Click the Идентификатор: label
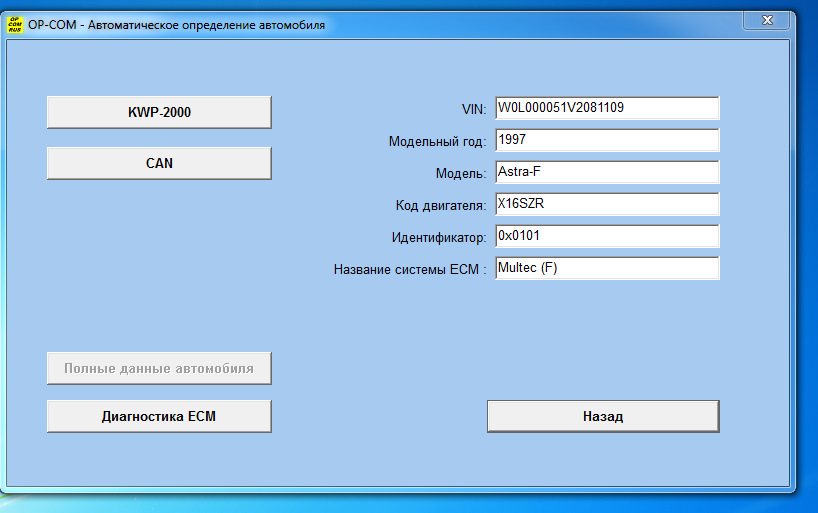Viewport: 818px width, 513px height. coord(438,238)
